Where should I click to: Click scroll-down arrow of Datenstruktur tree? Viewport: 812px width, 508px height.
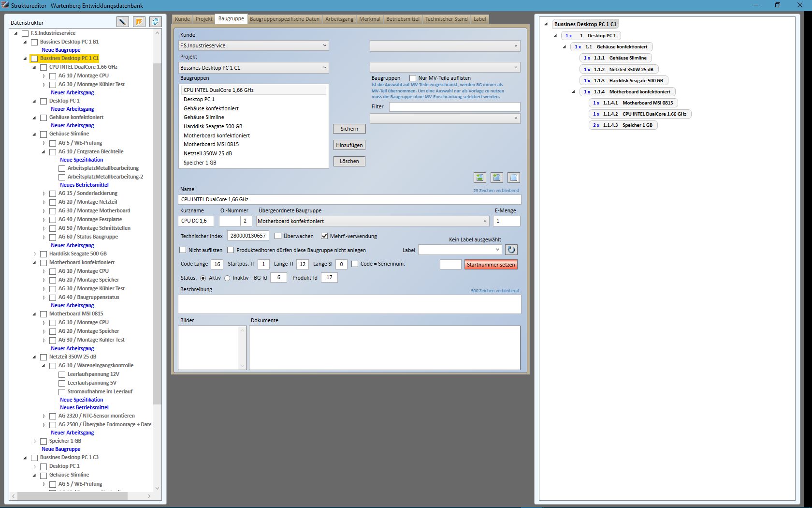click(157, 488)
